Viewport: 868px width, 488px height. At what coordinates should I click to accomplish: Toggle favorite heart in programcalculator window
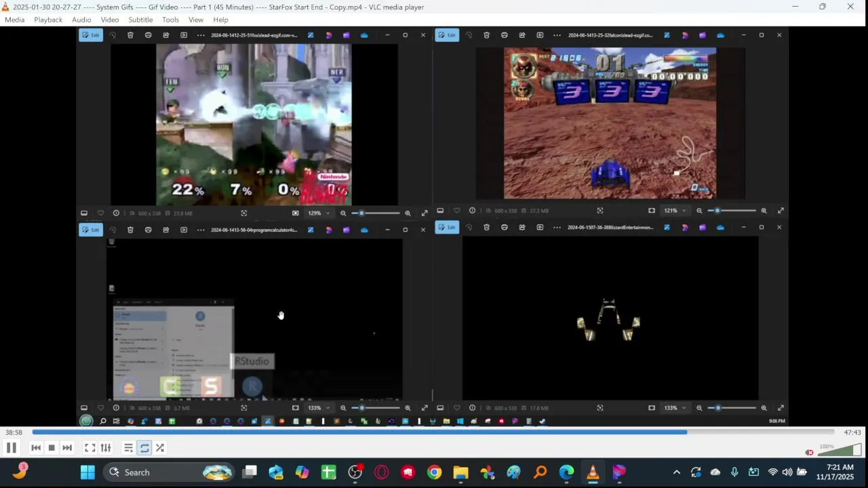point(100,408)
